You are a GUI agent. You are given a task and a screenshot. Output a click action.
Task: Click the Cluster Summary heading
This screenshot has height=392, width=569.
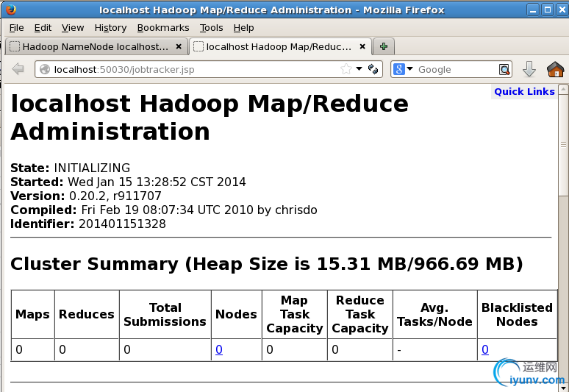tap(267, 263)
